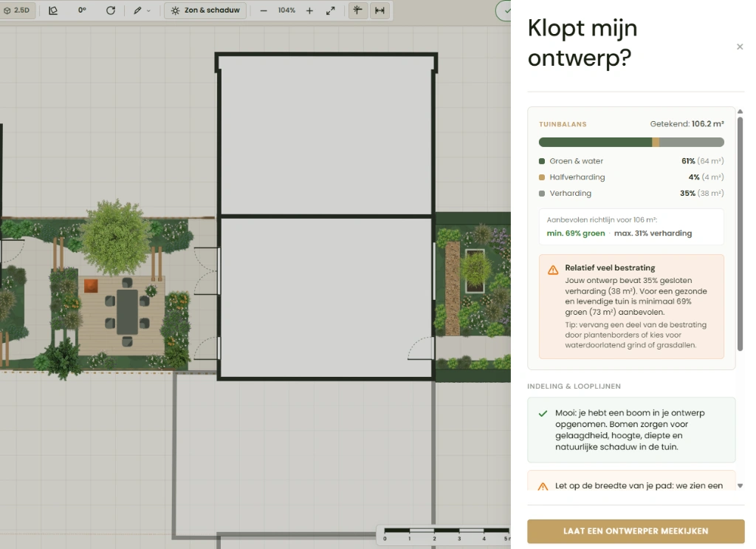Click 'min. 69% groen' guideline text
The image size is (756, 549).
tap(576, 233)
